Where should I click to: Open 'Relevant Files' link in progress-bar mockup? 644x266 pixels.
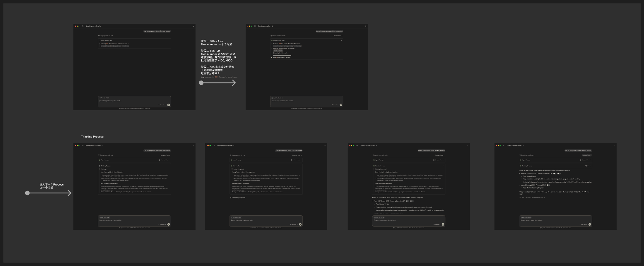coord(338,36)
